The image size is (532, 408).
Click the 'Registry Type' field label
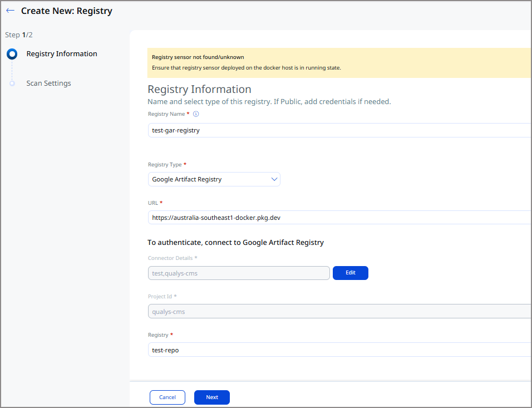click(x=165, y=165)
